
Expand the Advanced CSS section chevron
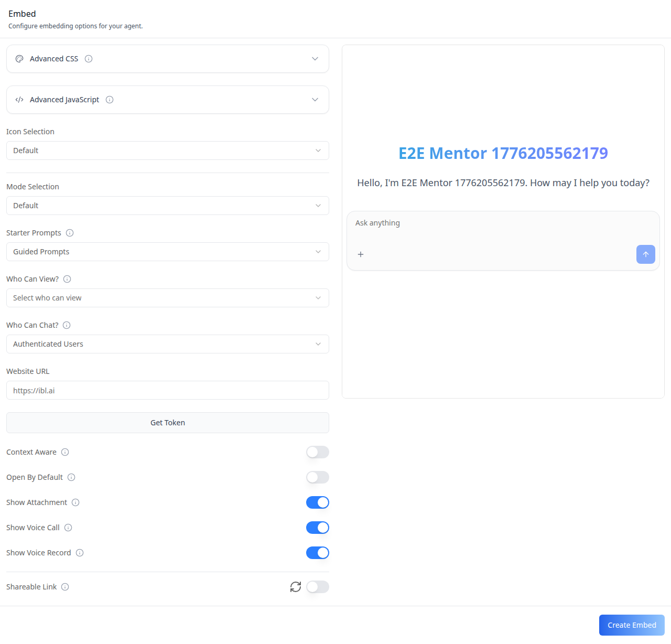tap(315, 59)
